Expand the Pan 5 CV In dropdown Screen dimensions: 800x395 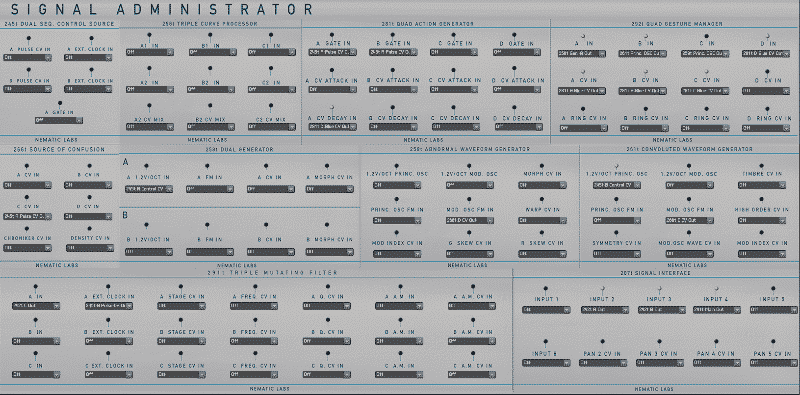point(773,363)
